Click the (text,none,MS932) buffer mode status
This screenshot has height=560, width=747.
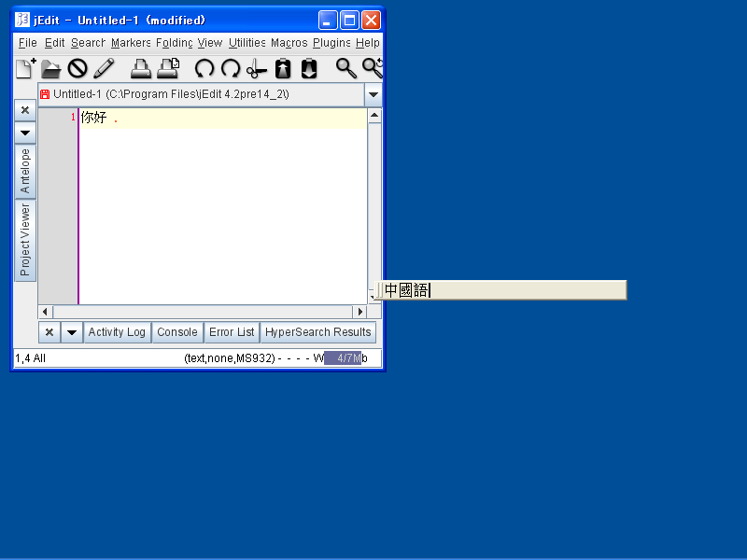click(230, 358)
